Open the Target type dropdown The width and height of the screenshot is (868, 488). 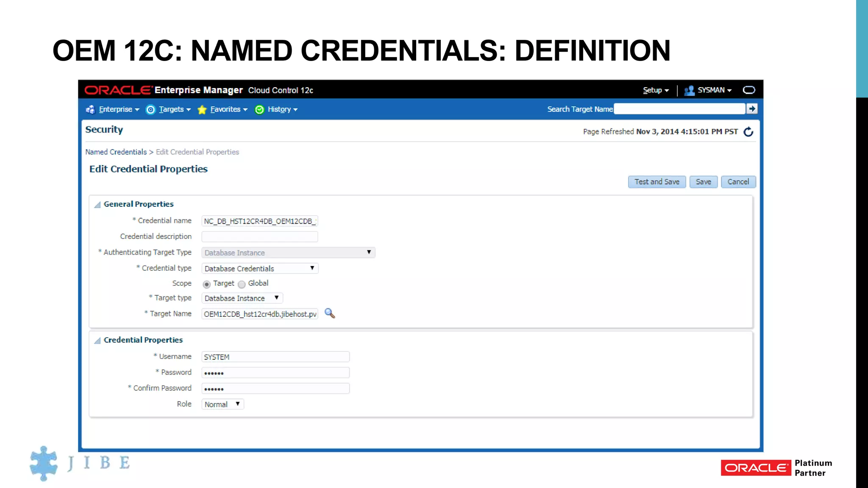pos(242,298)
